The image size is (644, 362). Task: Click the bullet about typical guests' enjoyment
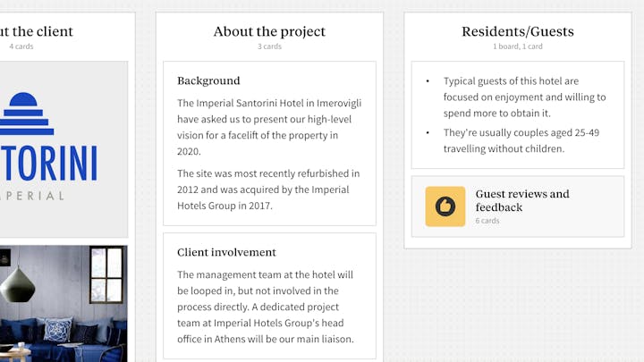524,97
